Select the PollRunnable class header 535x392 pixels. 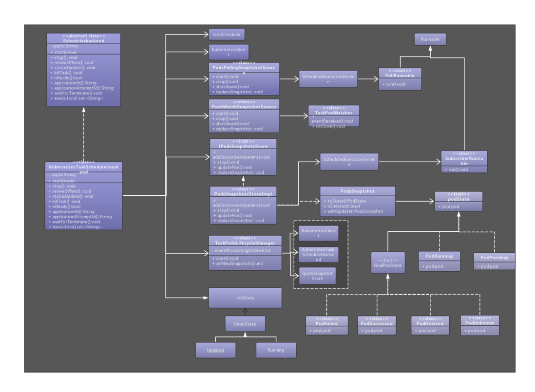tap(400, 73)
